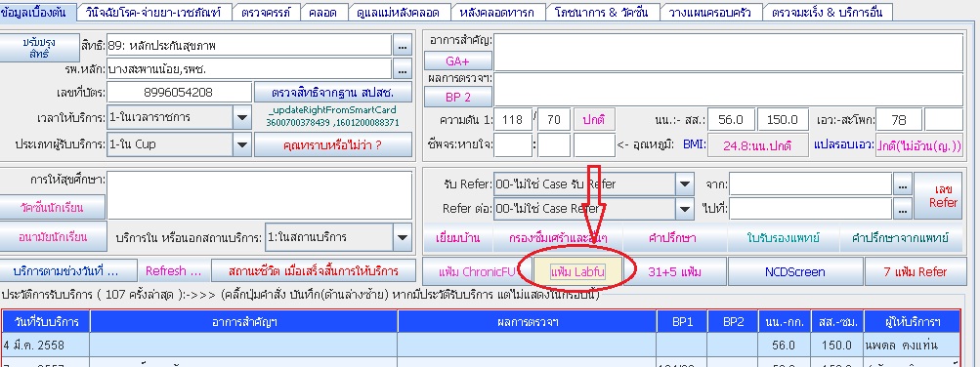Open the browse button beside รพ.หลัก field

click(x=402, y=68)
